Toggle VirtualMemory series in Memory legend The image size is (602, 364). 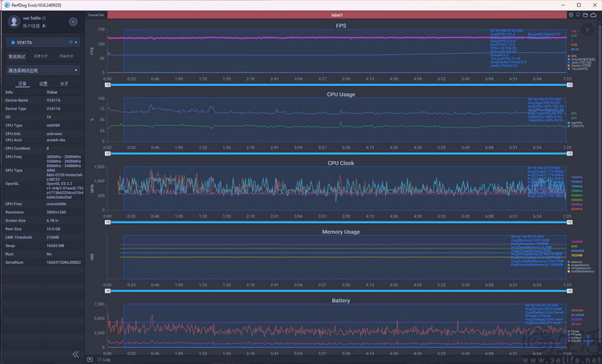coord(580,268)
